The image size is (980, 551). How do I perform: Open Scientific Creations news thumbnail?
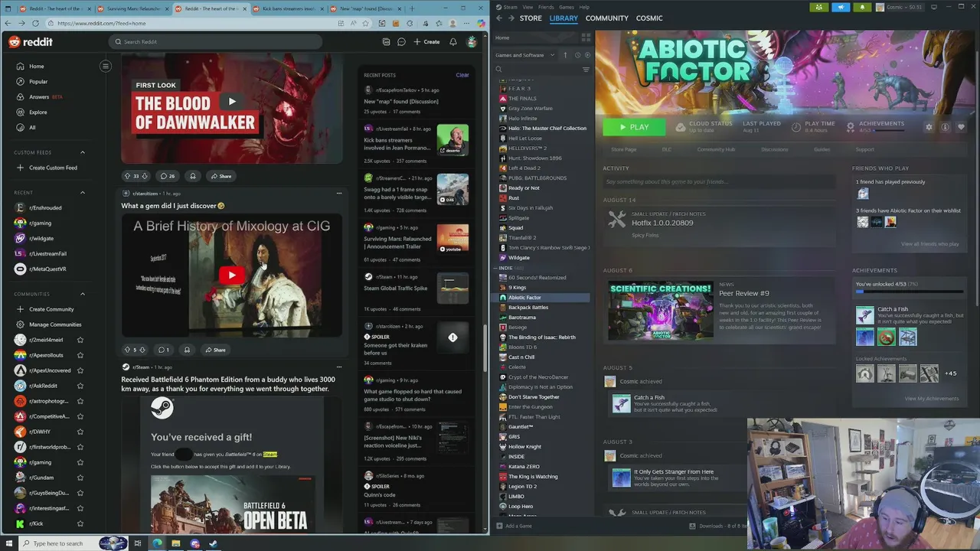tap(661, 311)
